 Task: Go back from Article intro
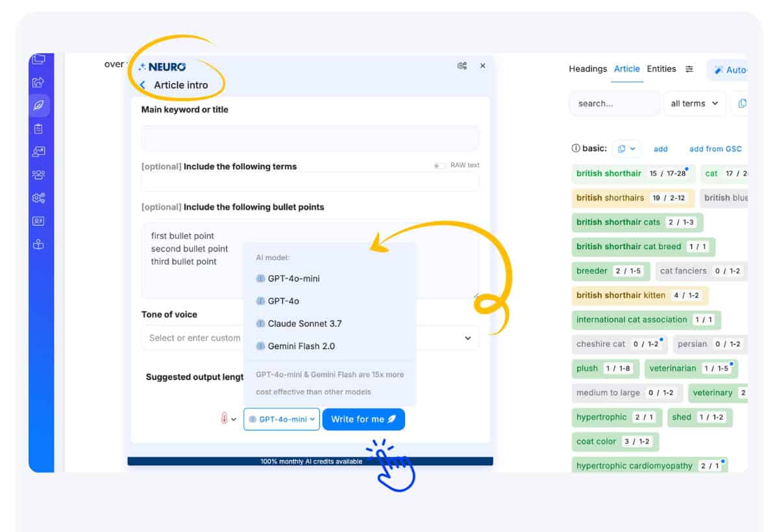(143, 85)
